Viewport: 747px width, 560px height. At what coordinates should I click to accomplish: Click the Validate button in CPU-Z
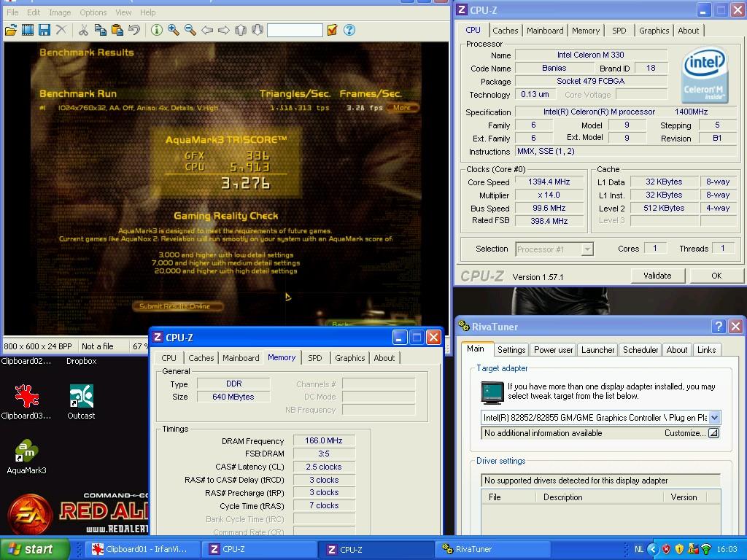657,276
